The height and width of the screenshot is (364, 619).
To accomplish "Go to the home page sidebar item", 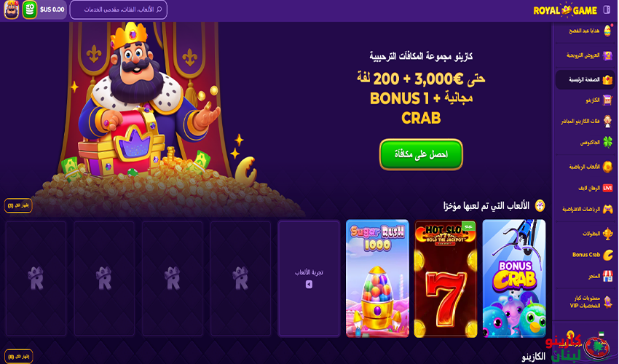I will (x=585, y=79).
